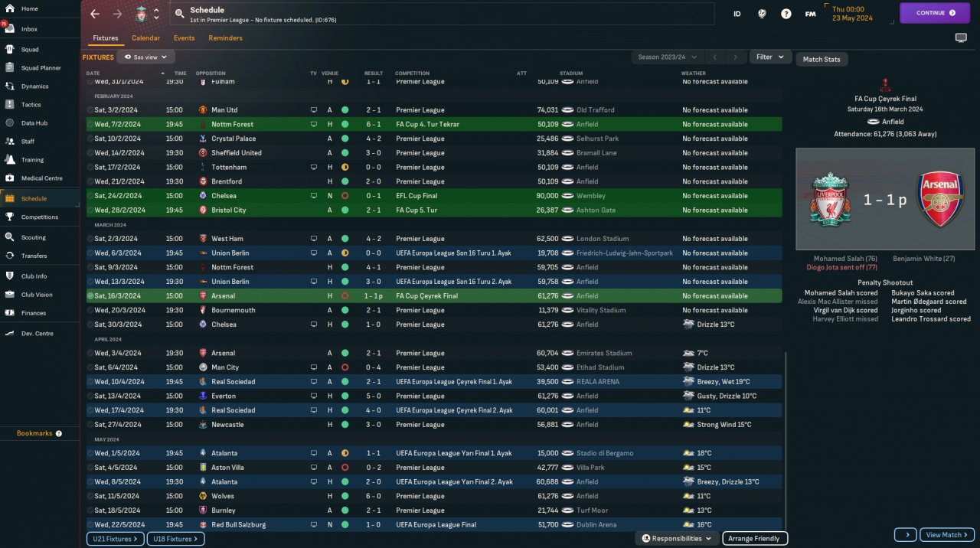Open U18 Fixtures
Image resolution: width=980 pixels, height=548 pixels.
coord(175,539)
